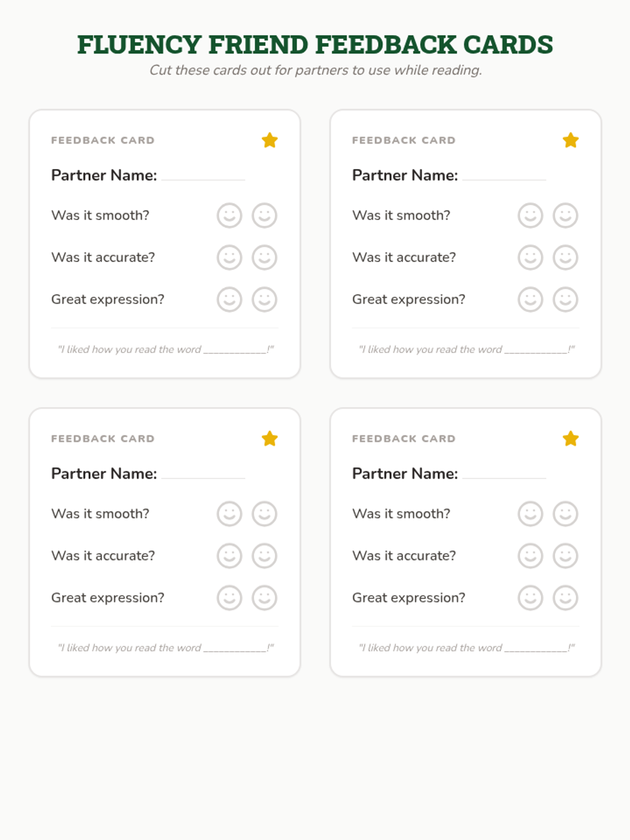Select first smiley for smooth, top-left card
The width and height of the screenshot is (630, 840).
point(229,215)
